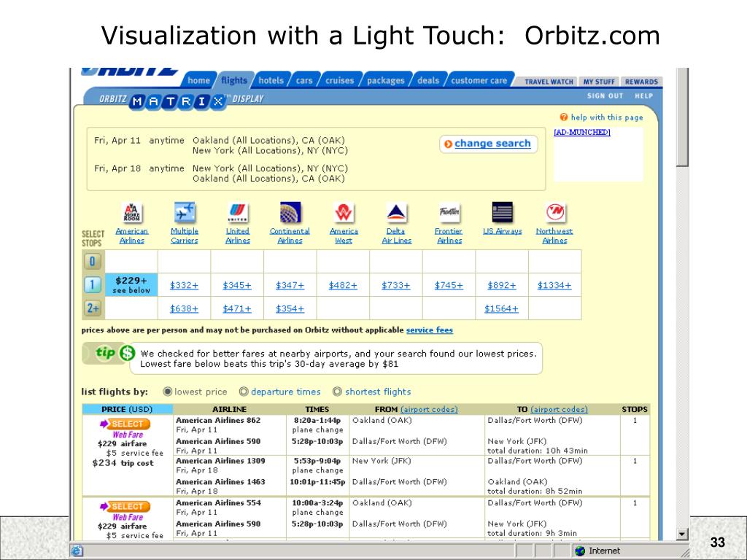Click the tip dollar sign icon

[127, 353]
